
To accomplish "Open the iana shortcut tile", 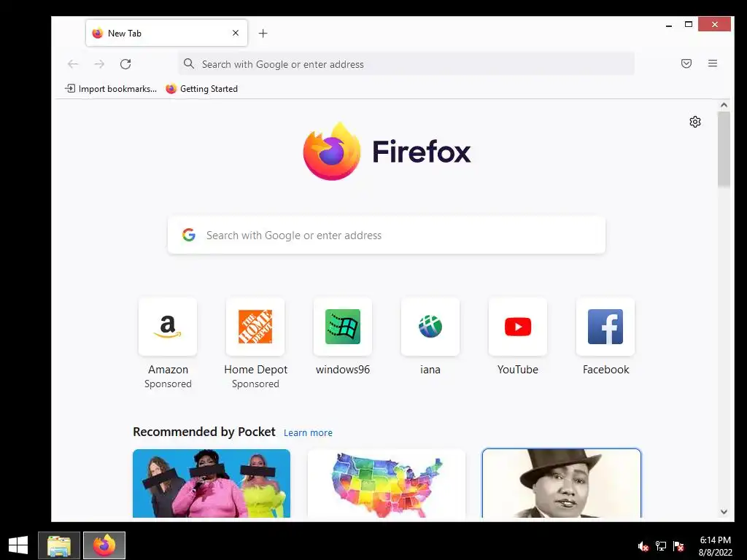I will point(430,337).
